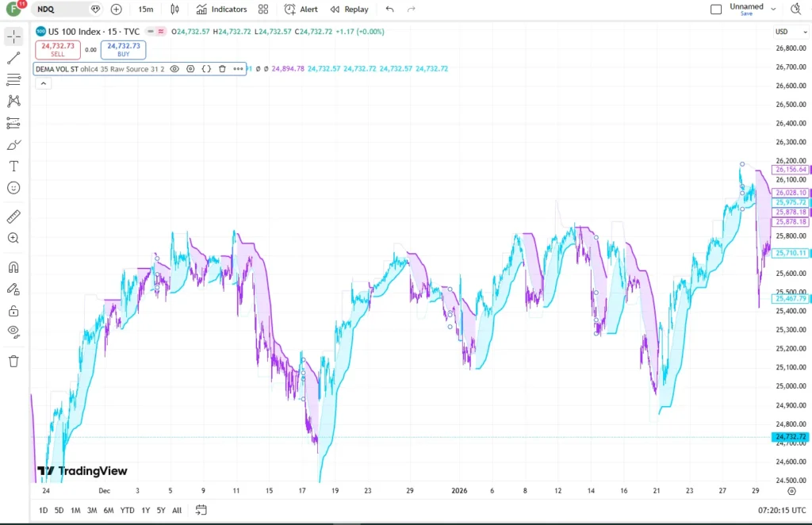
Task: Activate the zoom in tool
Action: point(14,238)
